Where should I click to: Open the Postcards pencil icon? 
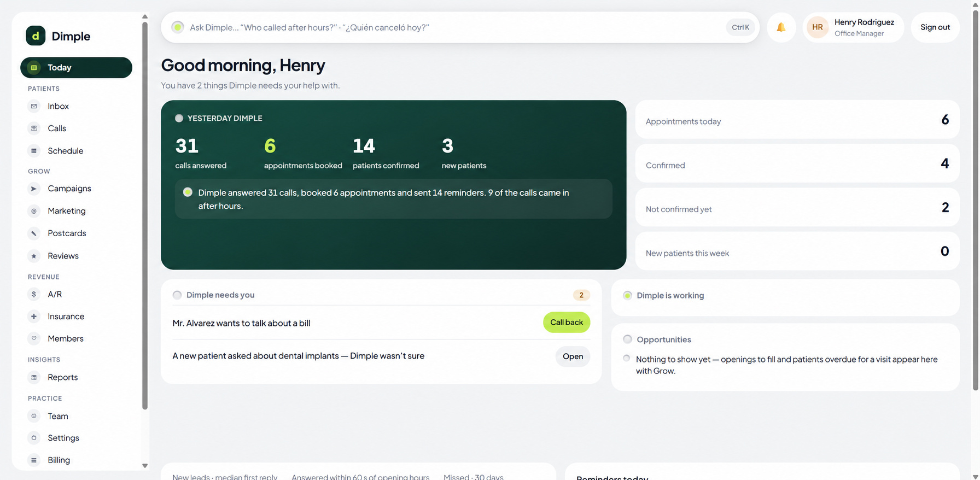tap(34, 233)
